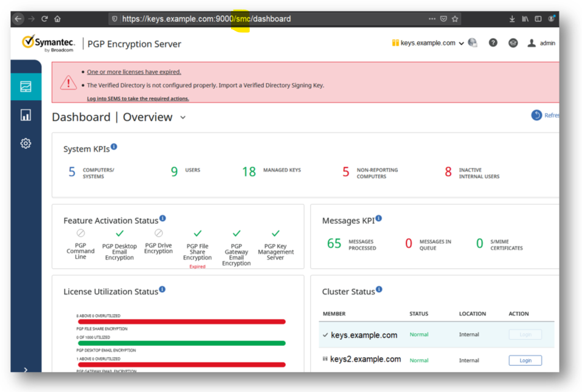The width and height of the screenshot is (582, 392).
Task: Expand the keys.example.com server dropdown
Action: 428,43
